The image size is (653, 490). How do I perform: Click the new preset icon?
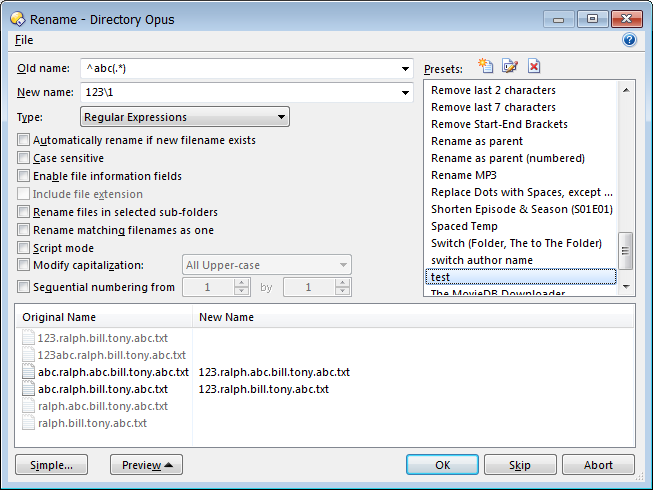486,66
